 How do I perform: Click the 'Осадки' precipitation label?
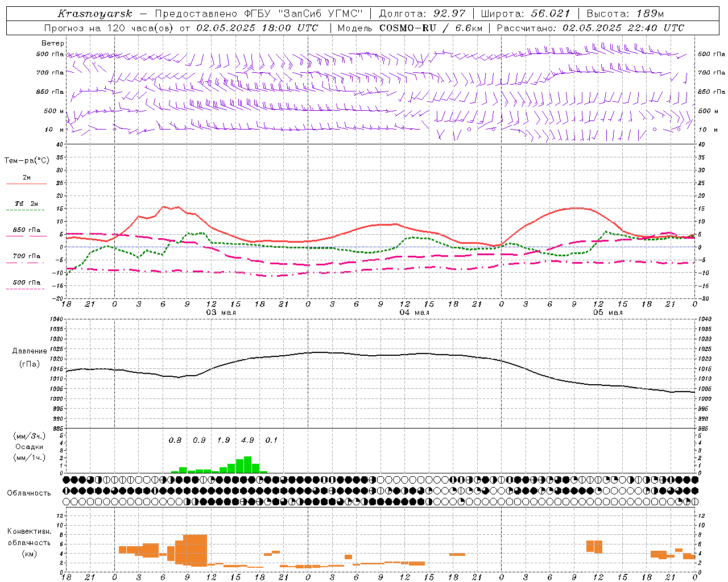tap(30, 447)
